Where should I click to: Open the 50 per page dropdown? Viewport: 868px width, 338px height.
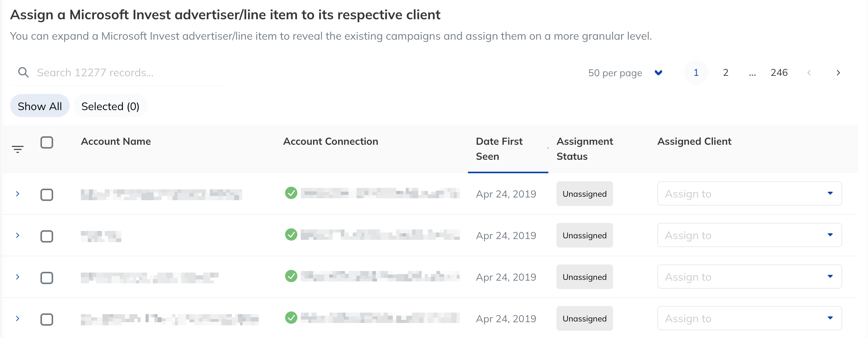625,73
